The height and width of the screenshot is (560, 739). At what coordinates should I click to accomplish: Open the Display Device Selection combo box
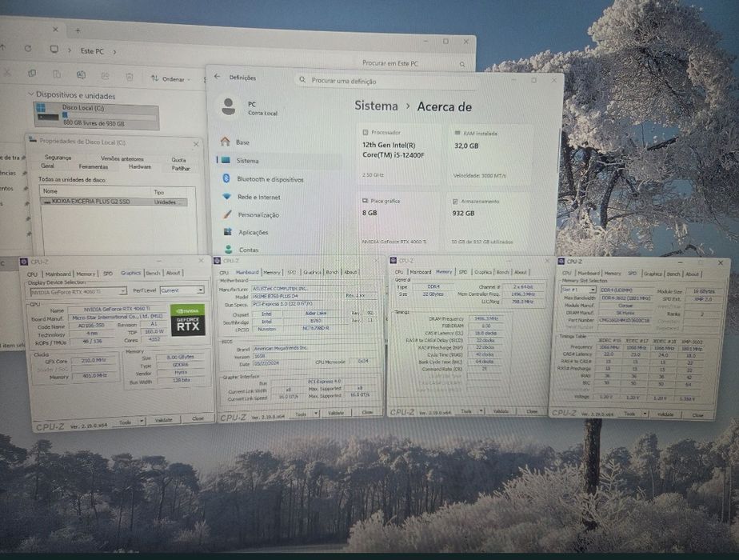(x=78, y=292)
